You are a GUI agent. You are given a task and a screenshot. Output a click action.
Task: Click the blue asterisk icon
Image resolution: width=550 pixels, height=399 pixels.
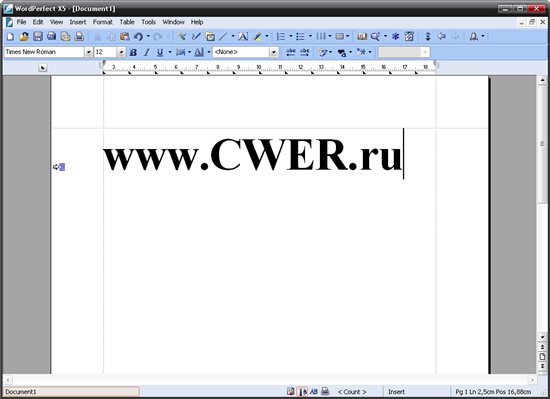pyautogui.click(x=395, y=36)
